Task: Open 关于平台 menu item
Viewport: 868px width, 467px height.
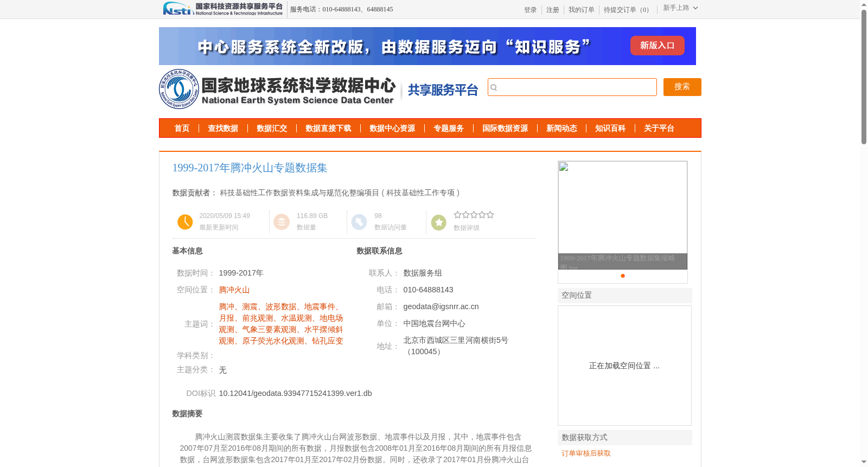Action: tap(659, 128)
